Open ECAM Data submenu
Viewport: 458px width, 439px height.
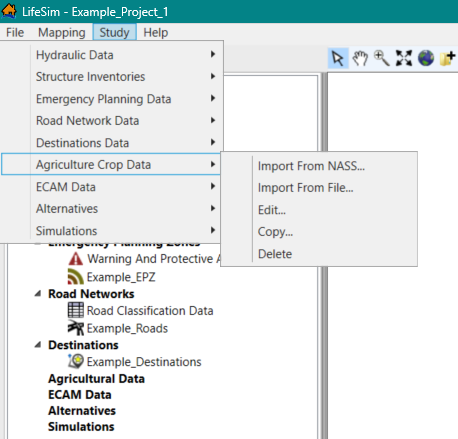[x=112, y=187]
